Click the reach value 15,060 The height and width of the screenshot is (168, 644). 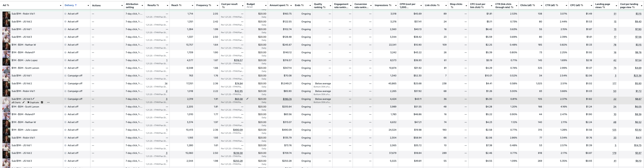coord(189,153)
